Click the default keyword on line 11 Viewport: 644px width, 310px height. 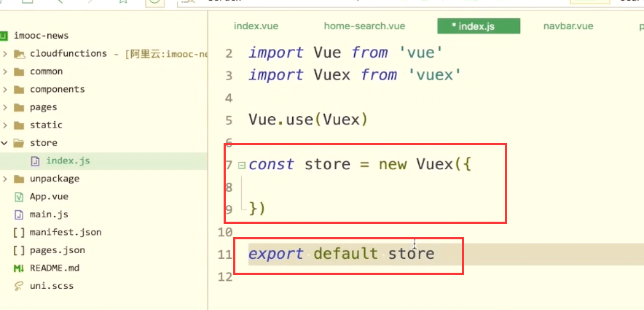[x=345, y=253]
